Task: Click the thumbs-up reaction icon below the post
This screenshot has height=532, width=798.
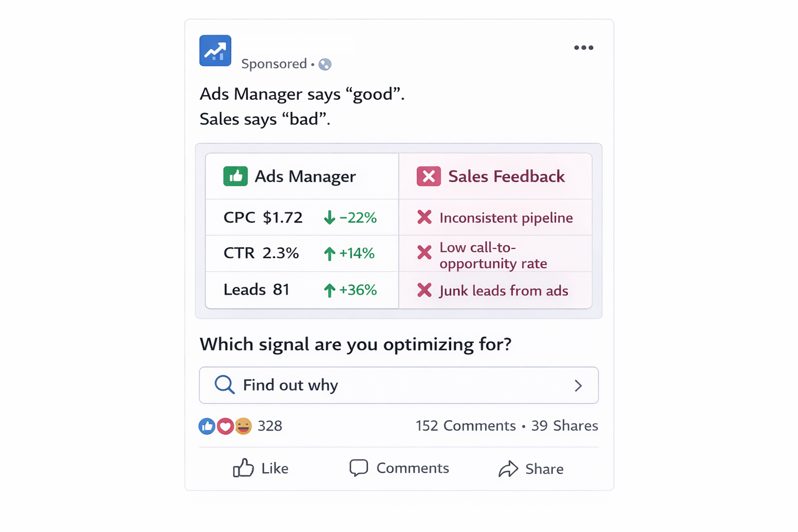Action: coord(207,426)
